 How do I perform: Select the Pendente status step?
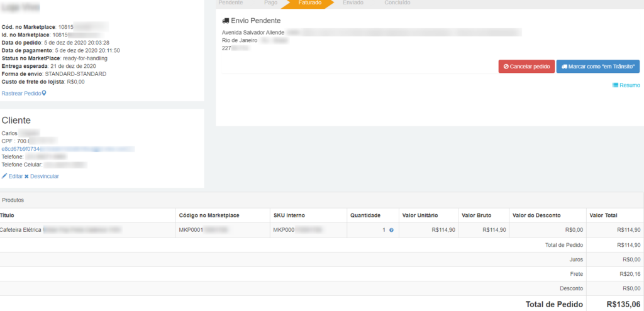coord(230,3)
